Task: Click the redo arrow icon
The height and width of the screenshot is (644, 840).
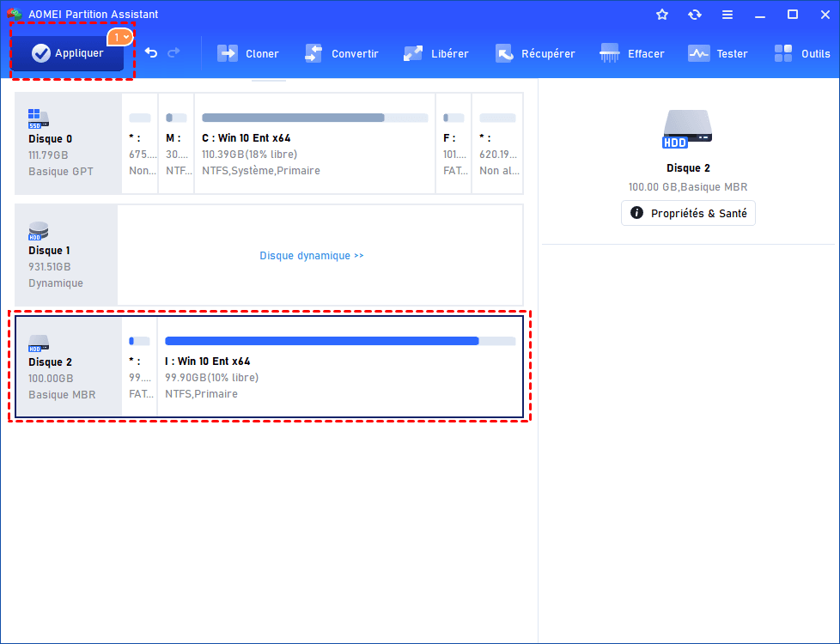Action: coord(173,52)
